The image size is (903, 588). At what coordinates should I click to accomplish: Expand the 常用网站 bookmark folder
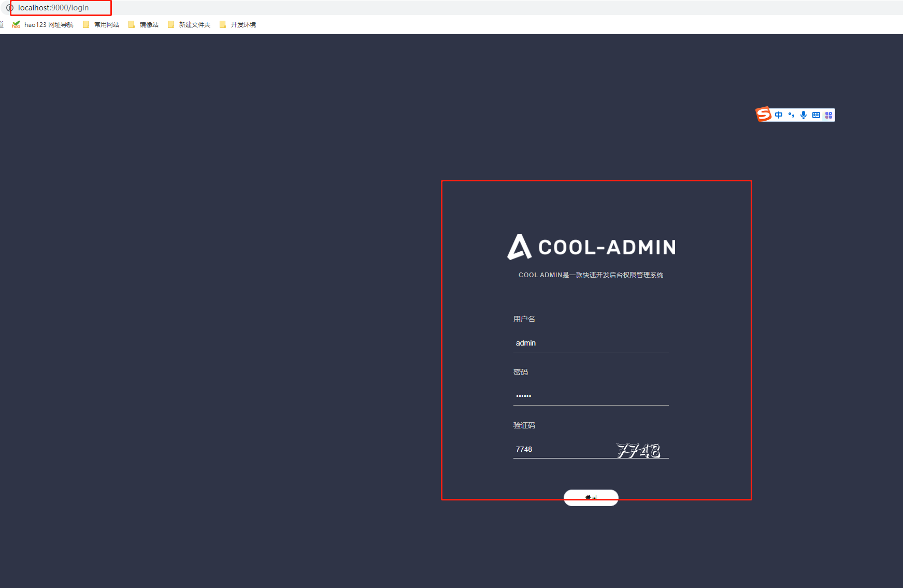coord(101,24)
